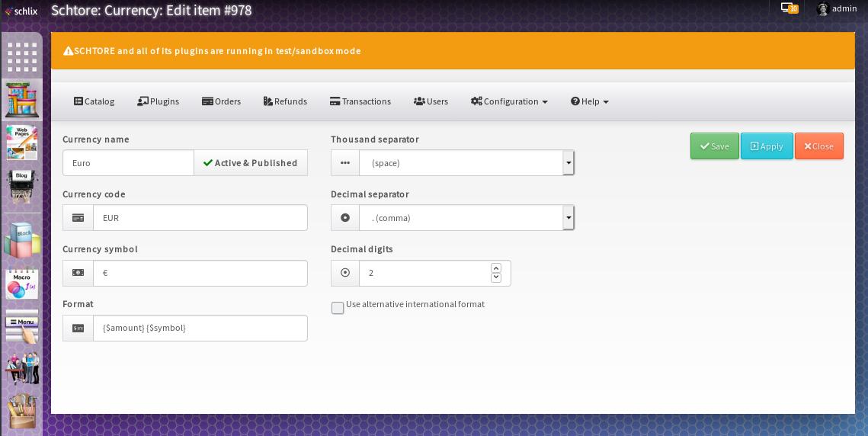Open the Decimal separator dropdown
Viewport: 868px width, 436px height.
click(x=466, y=218)
